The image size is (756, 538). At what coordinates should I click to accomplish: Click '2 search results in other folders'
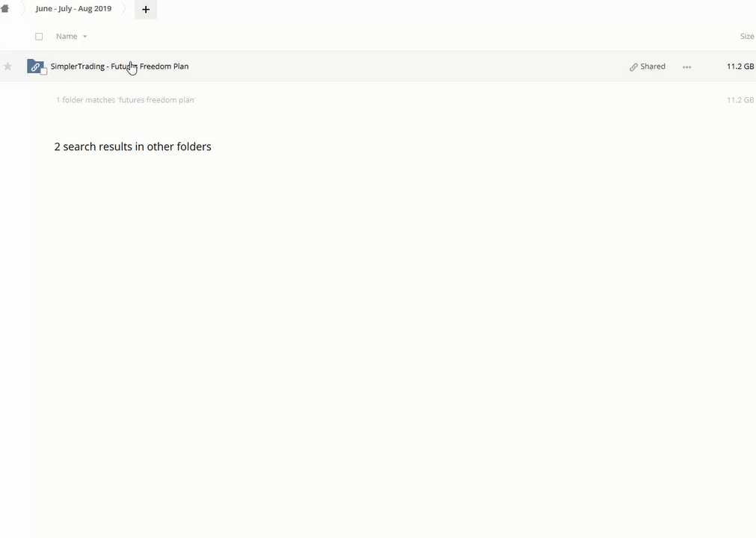[x=132, y=146]
